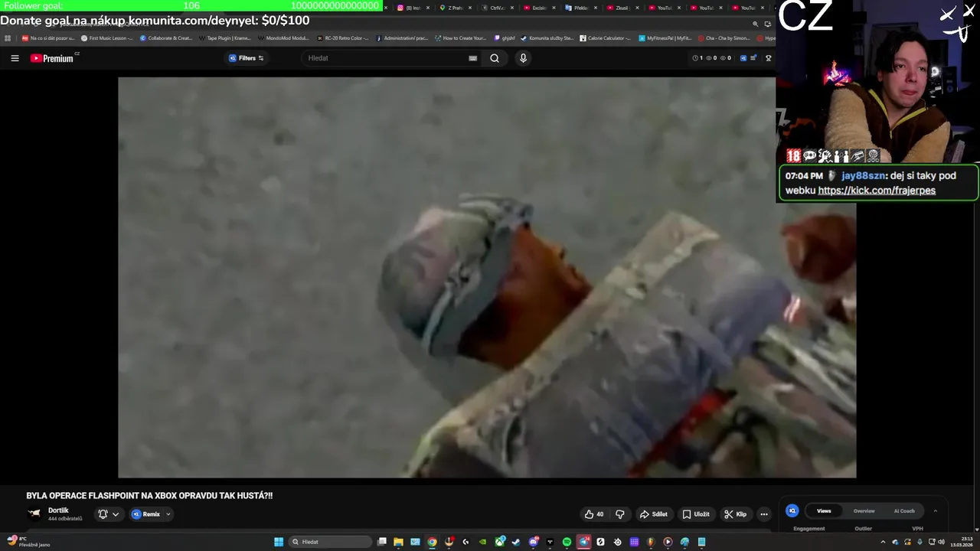This screenshot has width=980, height=551.
Task: Like the video with 40 likes
Action: pos(594,514)
